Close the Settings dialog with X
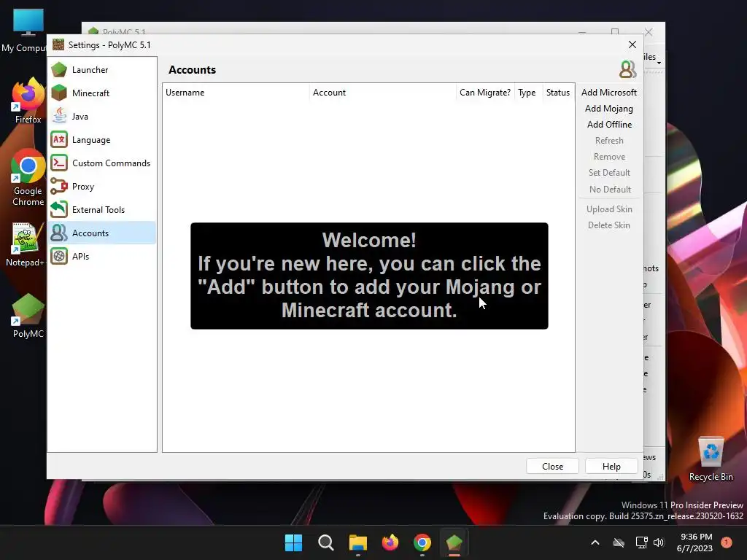The image size is (747, 560). [632, 44]
